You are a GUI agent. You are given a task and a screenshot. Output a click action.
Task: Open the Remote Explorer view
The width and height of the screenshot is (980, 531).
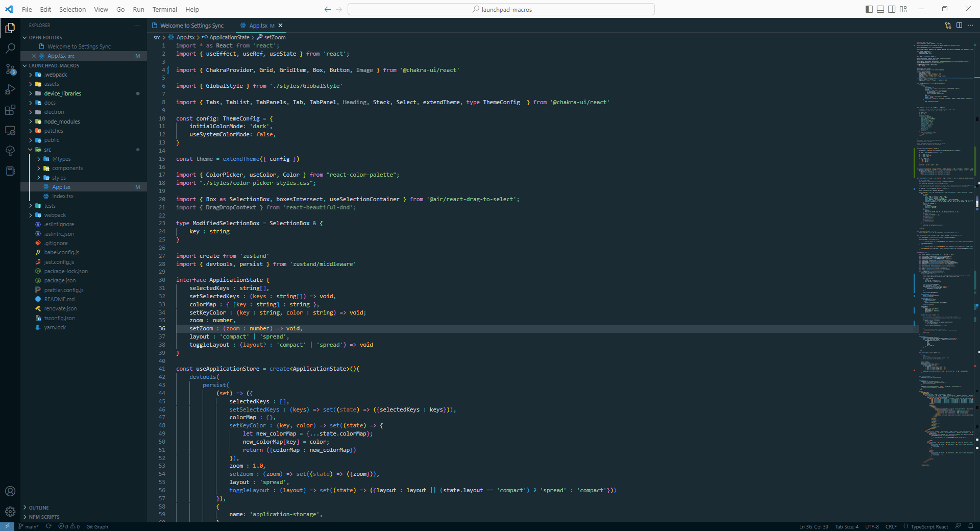point(10,130)
